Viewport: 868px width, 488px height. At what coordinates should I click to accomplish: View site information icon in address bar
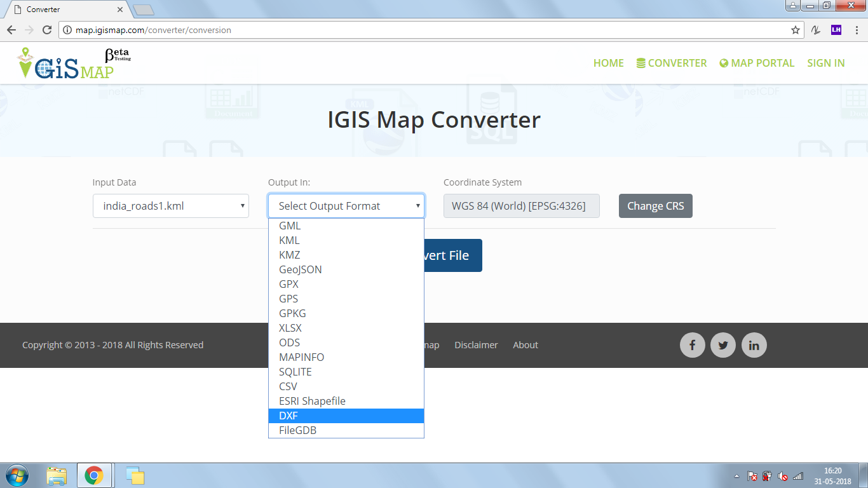(67, 30)
